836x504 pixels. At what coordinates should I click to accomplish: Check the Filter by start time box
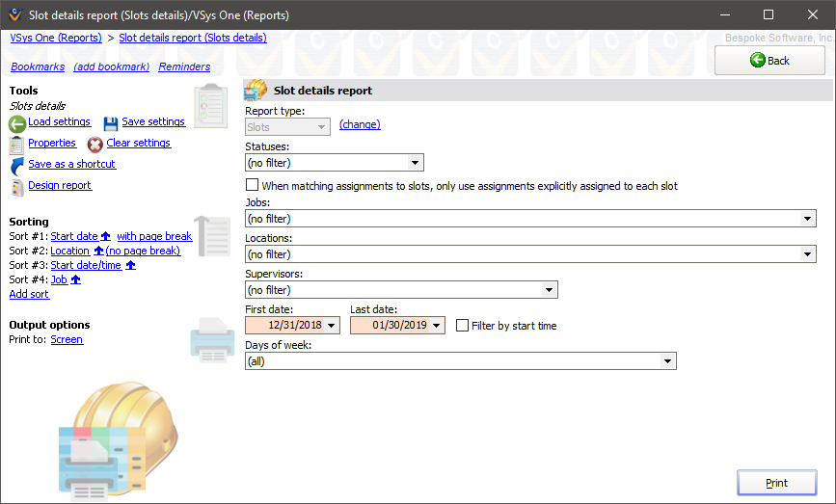pyautogui.click(x=463, y=326)
